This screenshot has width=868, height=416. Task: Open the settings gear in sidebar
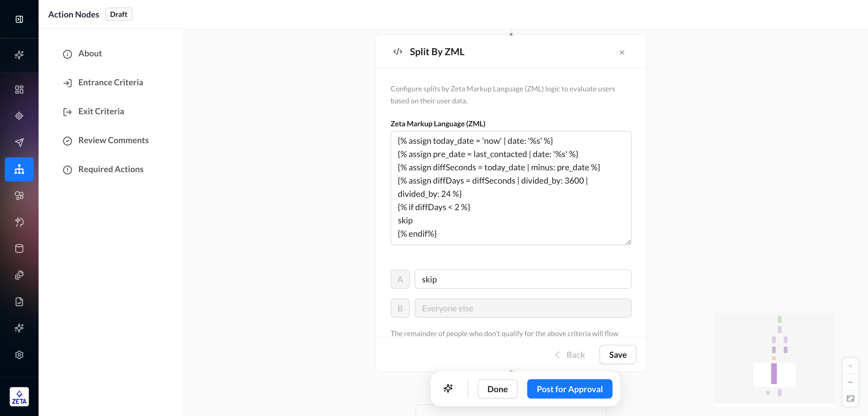click(x=19, y=355)
